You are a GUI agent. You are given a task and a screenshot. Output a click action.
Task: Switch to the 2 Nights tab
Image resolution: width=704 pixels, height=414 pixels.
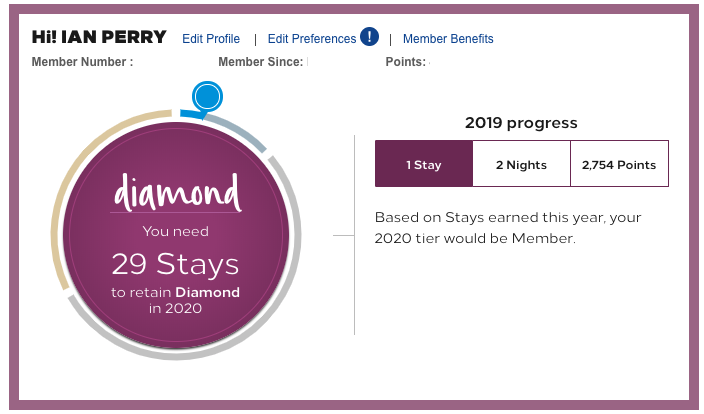coord(521,164)
